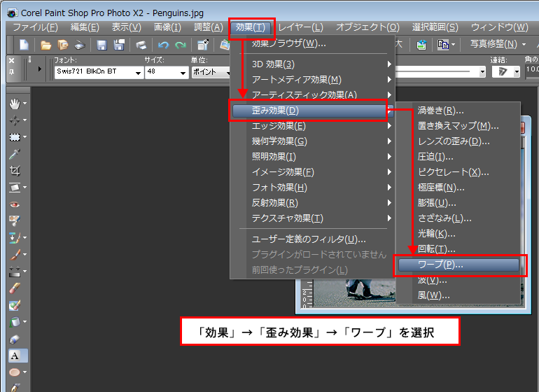Select the Picture Tube tool
The width and height of the screenshot is (539, 392).
(15, 339)
